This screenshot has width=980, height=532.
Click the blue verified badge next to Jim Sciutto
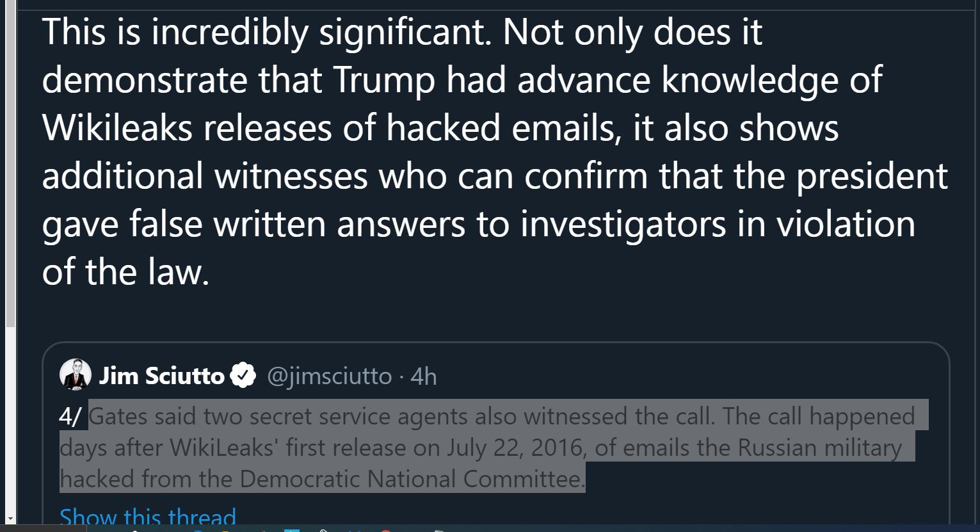coord(243,376)
